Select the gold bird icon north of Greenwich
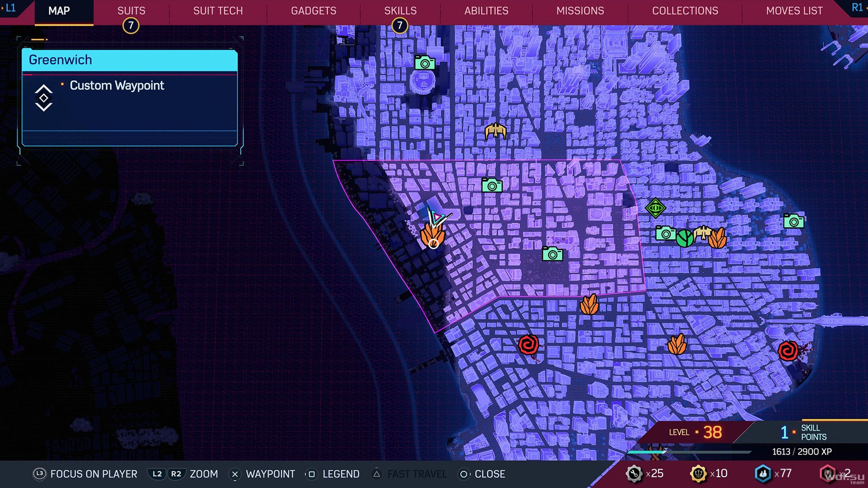This screenshot has width=868, height=488. [x=495, y=131]
